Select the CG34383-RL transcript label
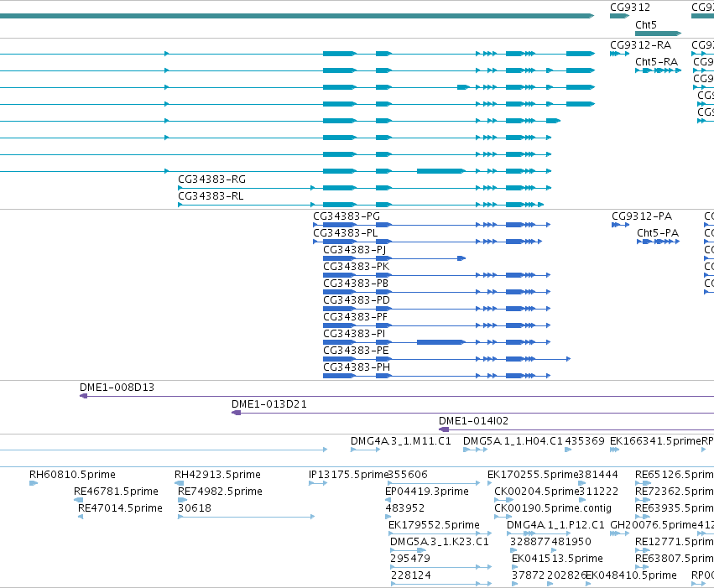The width and height of the screenshot is (714, 588). click(x=211, y=196)
